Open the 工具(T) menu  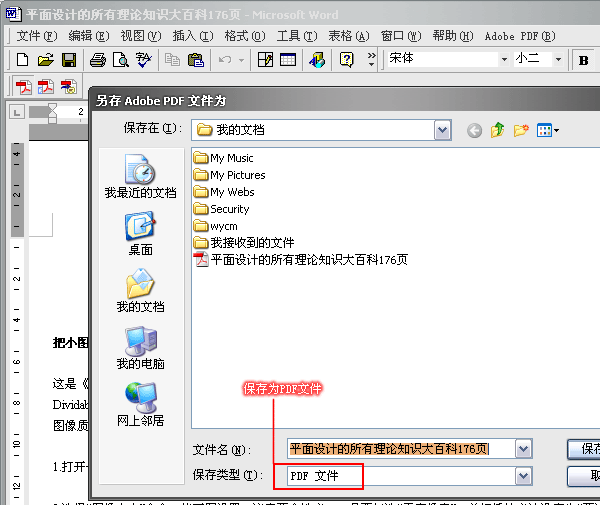297,36
